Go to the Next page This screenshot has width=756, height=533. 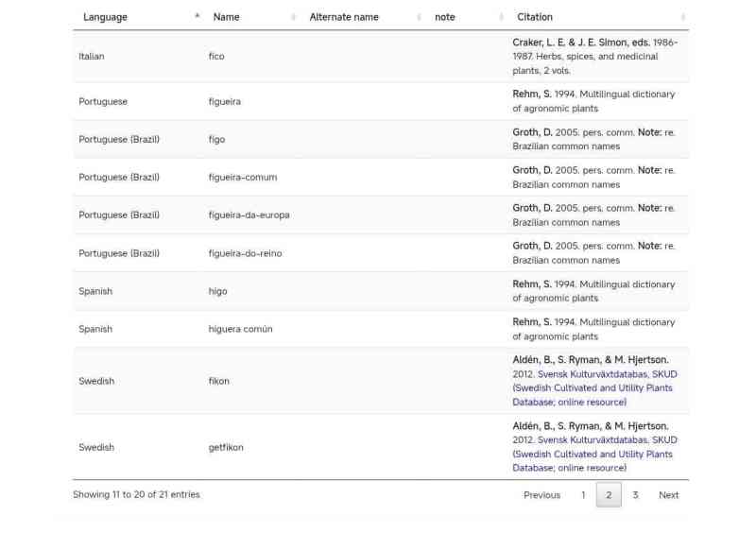click(x=668, y=495)
